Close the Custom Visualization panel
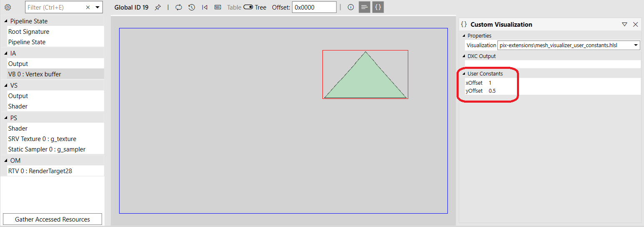 pos(636,24)
